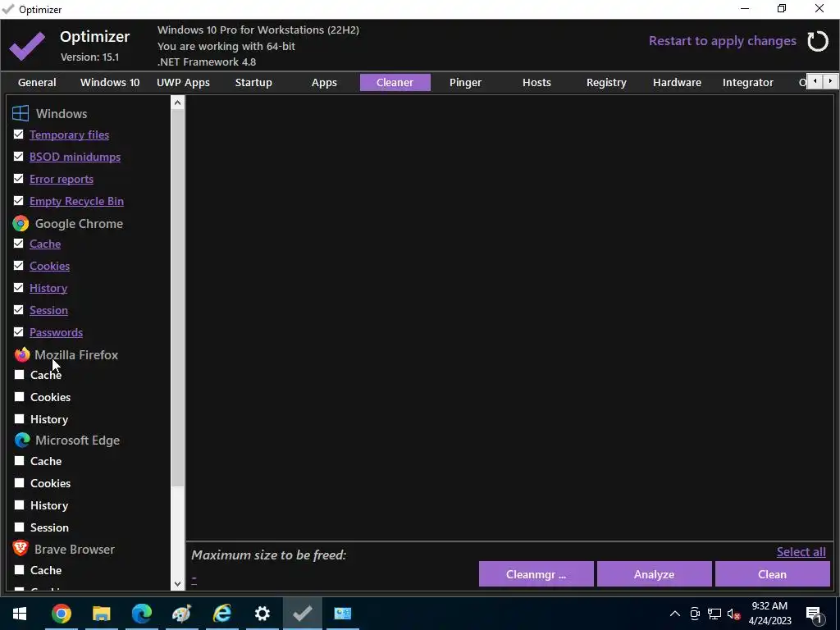Image resolution: width=840 pixels, height=630 pixels.
Task: Check the Microsoft Edge Cookies checkbox
Action: 20,482
